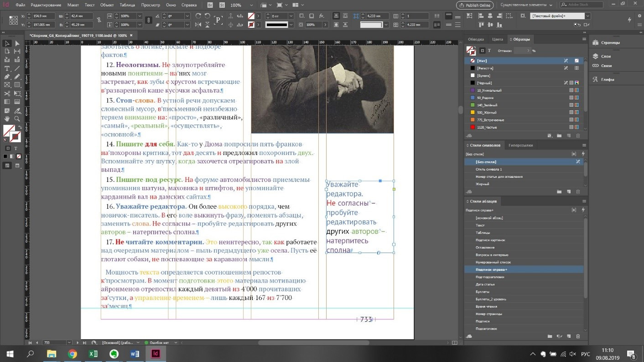Click the Publish Online button
The image size is (644, 362).
(475, 5)
